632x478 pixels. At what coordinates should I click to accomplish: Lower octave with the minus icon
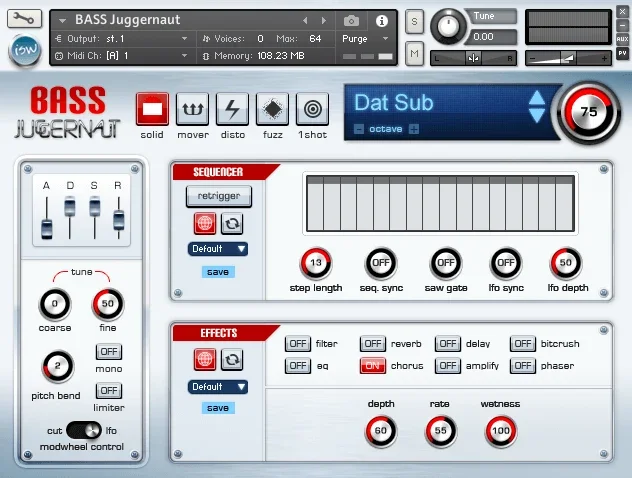[x=359, y=129]
